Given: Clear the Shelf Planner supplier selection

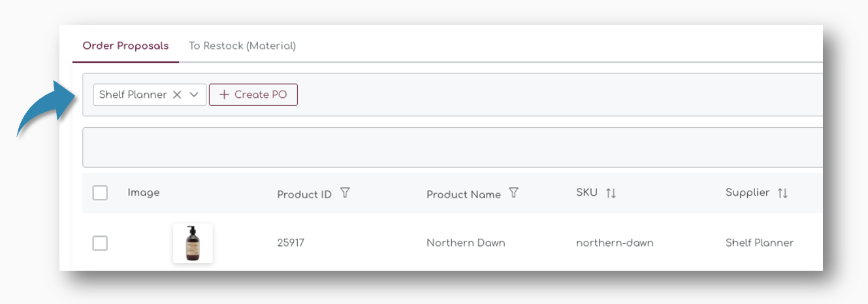Looking at the screenshot, I should 177,95.
